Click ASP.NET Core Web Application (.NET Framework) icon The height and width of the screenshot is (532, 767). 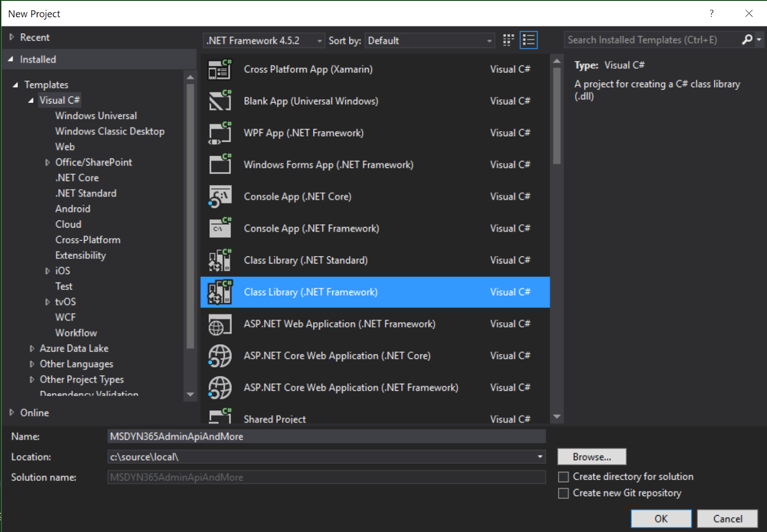pyautogui.click(x=220, y=388)
